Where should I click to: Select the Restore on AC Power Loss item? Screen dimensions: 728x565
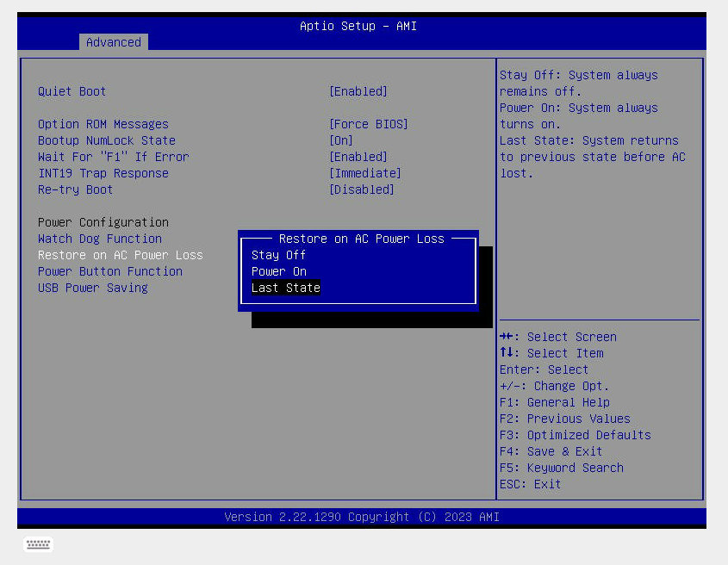pos(120,255)
